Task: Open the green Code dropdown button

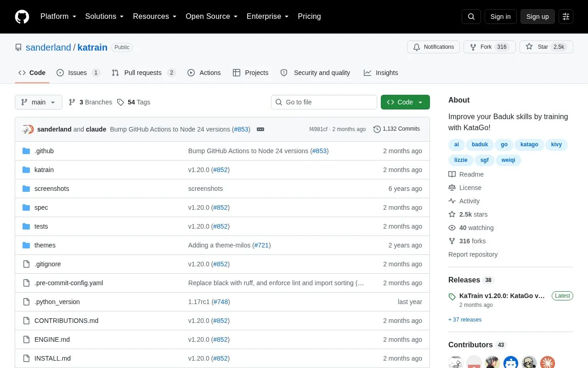Action: pyautogui.click(x=405, y=102)
